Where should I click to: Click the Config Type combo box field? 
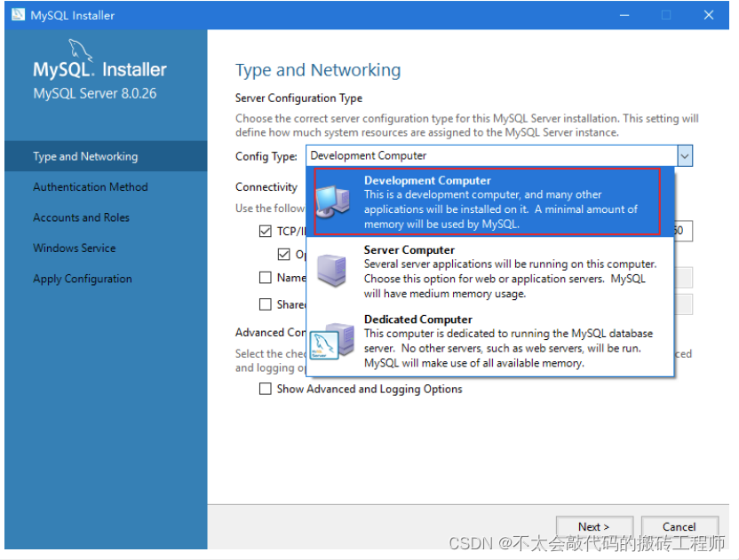coord(499,155)
